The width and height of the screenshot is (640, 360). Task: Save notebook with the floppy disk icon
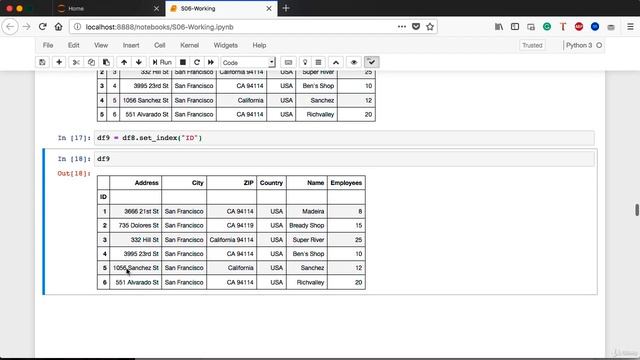click(x=42, y=62)
